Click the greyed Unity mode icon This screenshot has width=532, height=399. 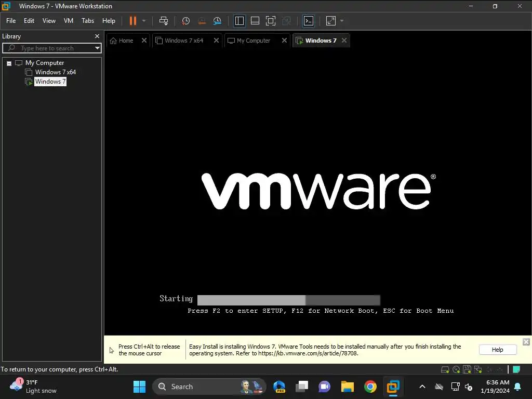pyautogui.click(x=286, y=21)
